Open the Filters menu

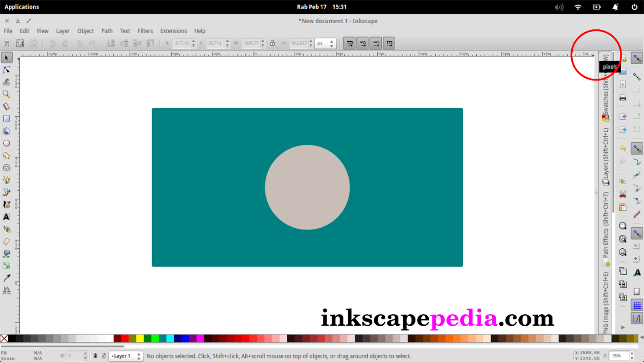coord(145,31)
